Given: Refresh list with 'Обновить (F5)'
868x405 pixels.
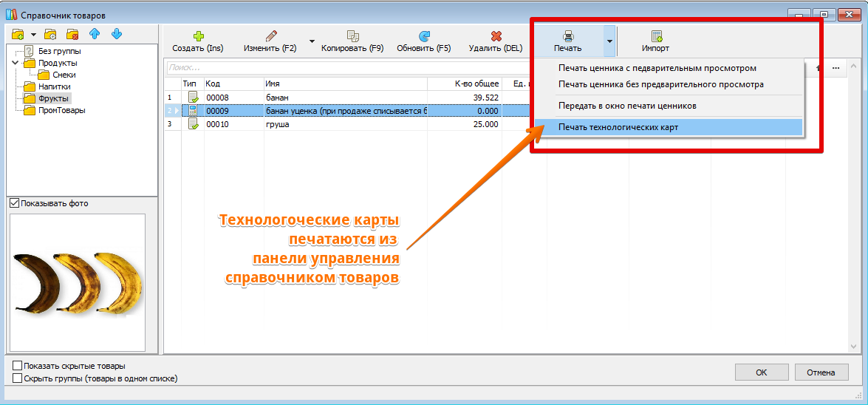Looking at the screenshot, I should coord(424,42).
